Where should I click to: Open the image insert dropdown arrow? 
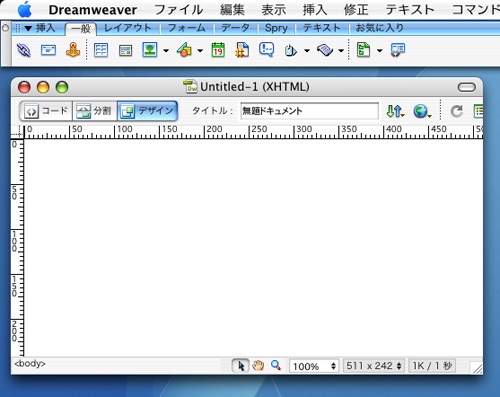[166, 51]
